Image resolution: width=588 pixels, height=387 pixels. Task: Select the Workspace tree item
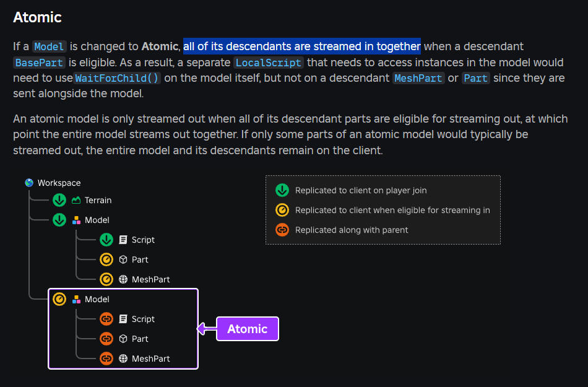(x=53, y=183)
